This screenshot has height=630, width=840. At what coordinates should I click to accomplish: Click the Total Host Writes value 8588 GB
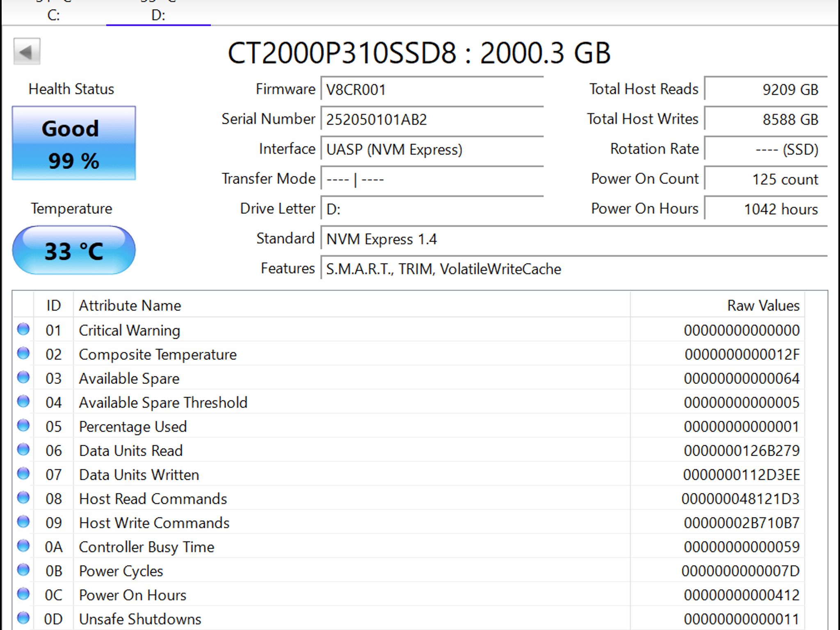(x=766, y=119)
